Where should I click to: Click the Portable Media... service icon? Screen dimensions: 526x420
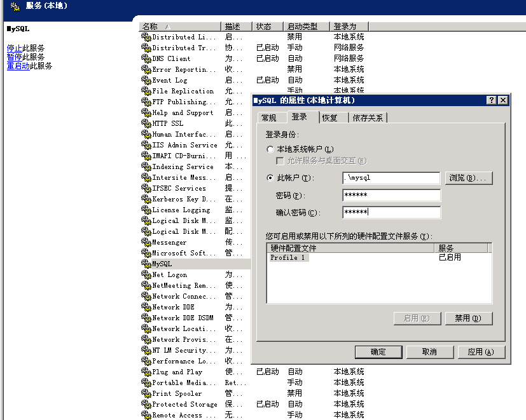(146, 383)
